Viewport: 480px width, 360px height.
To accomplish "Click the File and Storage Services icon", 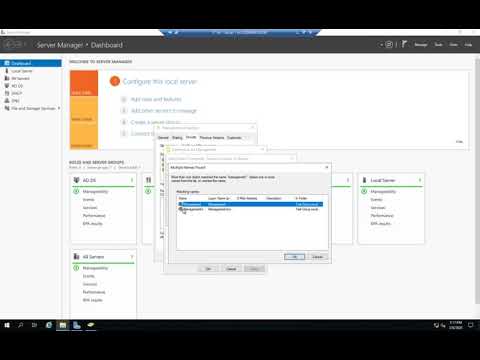I will [7, 108].
